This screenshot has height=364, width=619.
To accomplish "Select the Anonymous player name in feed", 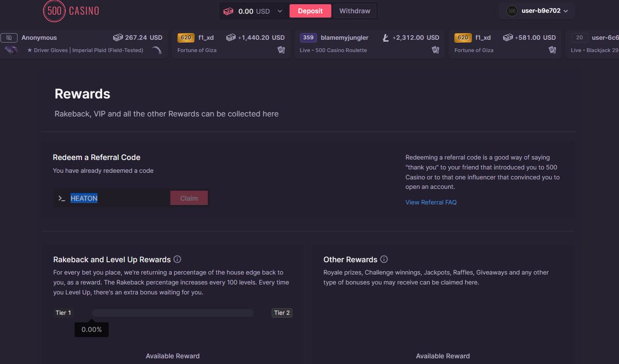I will tap(39, 38).
